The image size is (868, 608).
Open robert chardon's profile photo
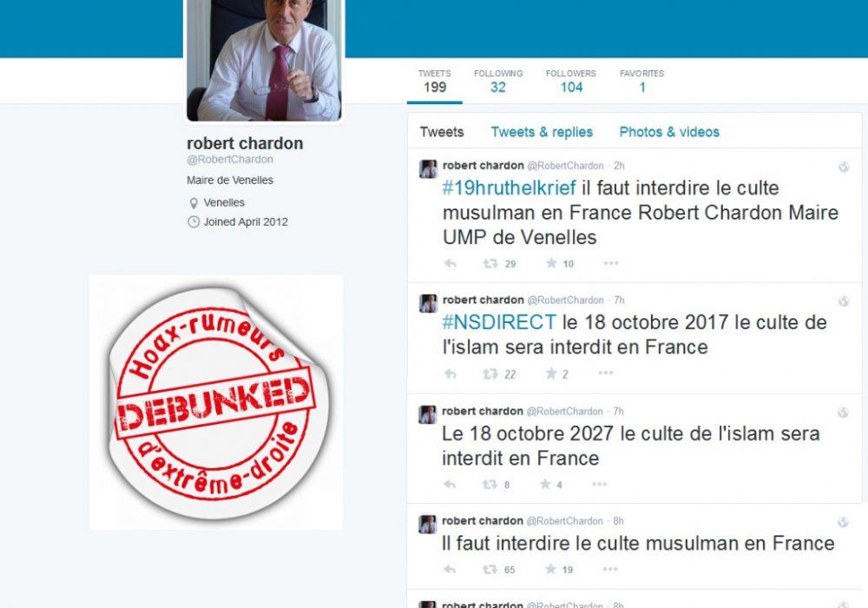[264, 60]
